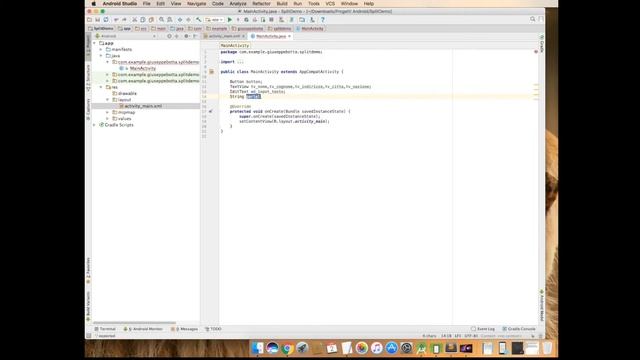
Task: Click the src breadcrumb
Action: pyautogui.click(x=141, y=29)
